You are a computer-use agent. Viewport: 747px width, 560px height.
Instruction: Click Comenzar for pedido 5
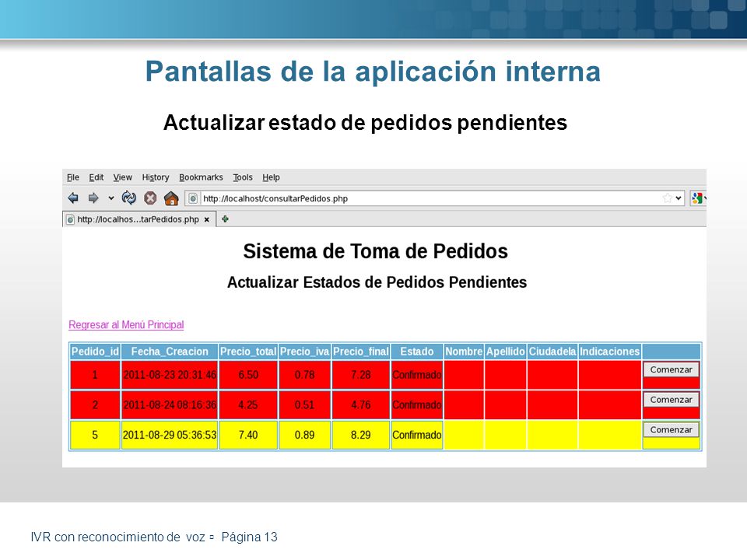[x=671, y=429]
